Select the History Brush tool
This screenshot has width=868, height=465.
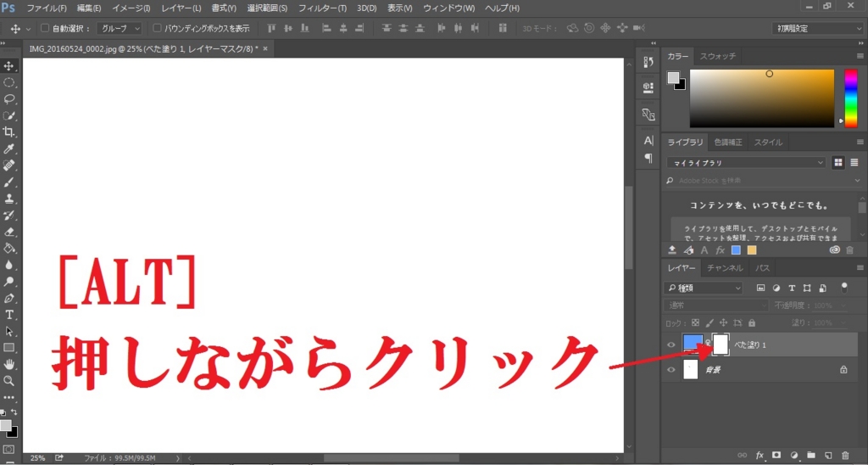click(x=8, y=215)
